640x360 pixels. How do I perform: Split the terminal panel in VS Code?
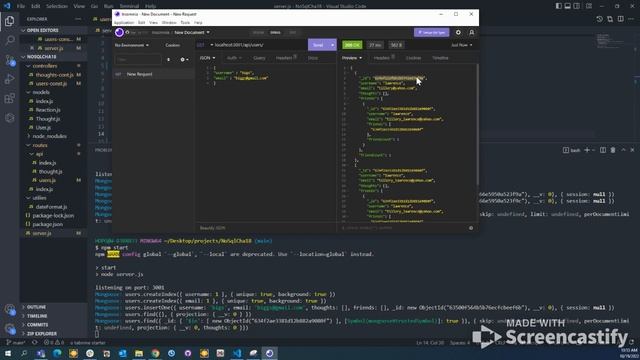[602, 150]
